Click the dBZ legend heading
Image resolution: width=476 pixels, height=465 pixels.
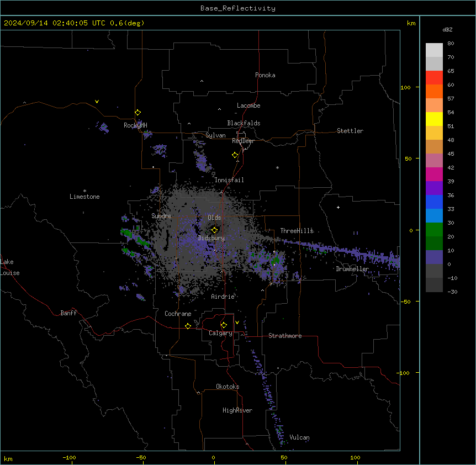pos(447,30)
